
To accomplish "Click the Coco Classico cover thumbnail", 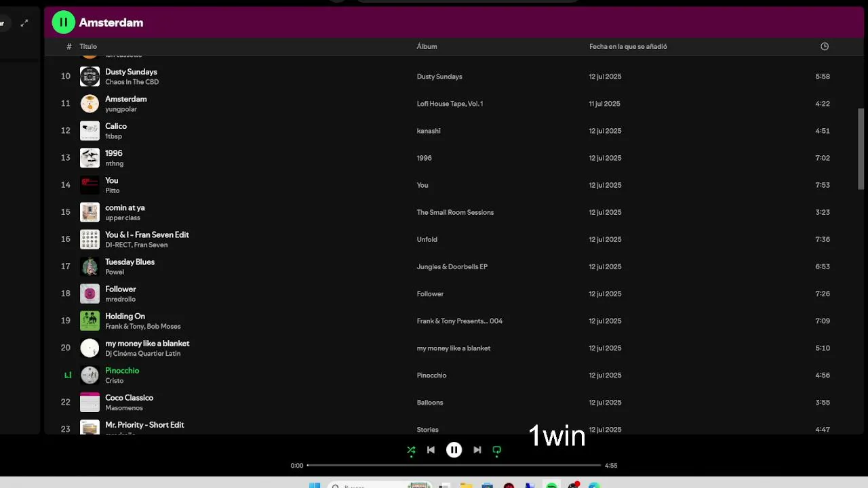I will 90,402.
